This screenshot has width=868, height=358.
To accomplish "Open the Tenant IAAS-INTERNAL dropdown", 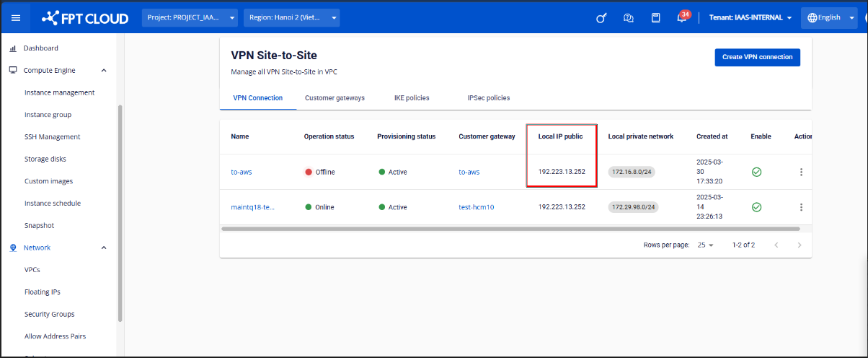I will (750, 18).
